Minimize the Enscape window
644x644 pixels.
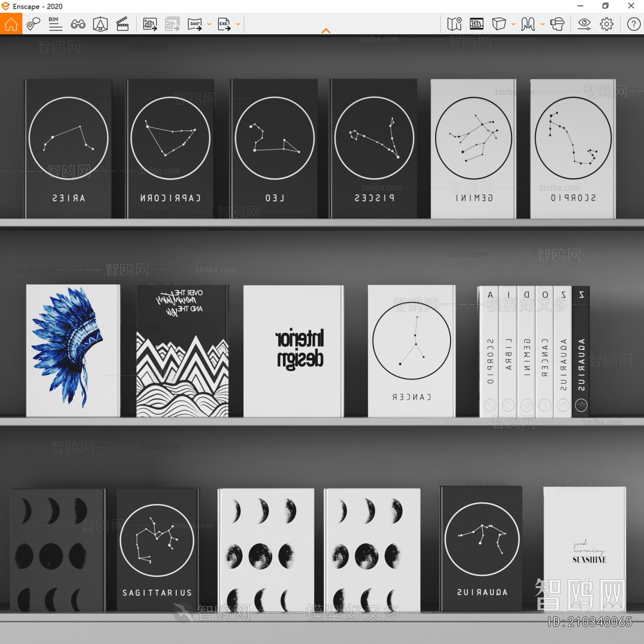click(580, 6)
